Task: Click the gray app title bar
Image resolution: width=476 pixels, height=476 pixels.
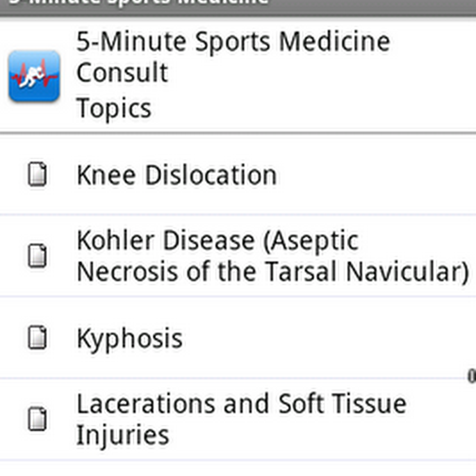Action: coord(238,7)
